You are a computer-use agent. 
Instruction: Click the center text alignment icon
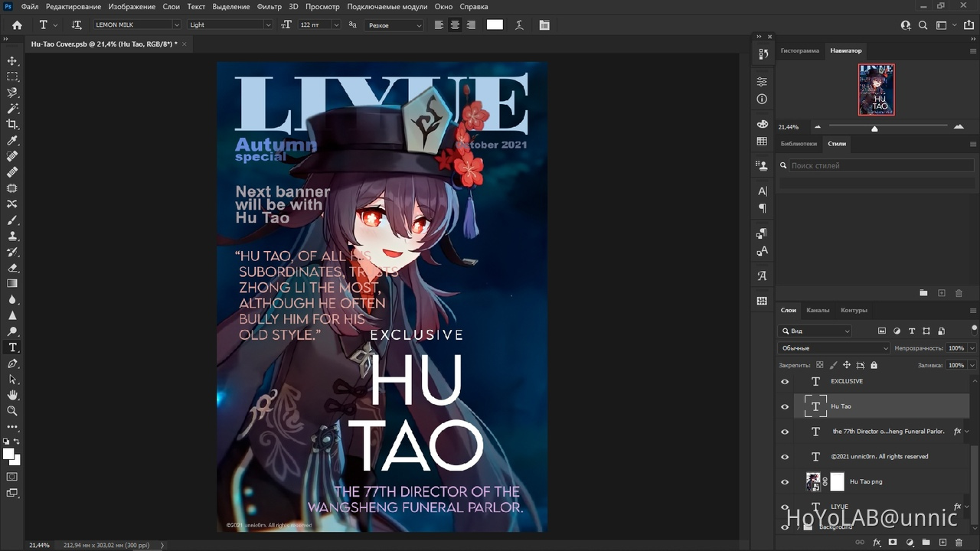(x=455, y=25)
